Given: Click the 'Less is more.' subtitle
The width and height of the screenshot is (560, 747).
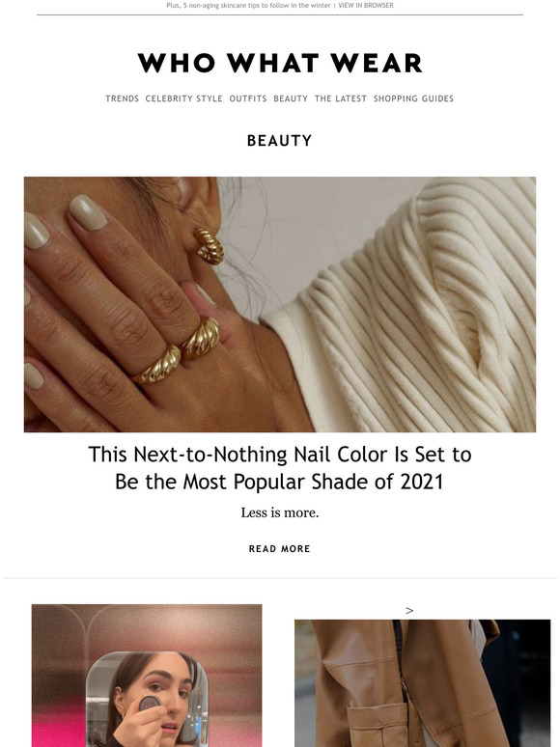Looking at the screenshot, I should 280,512.
